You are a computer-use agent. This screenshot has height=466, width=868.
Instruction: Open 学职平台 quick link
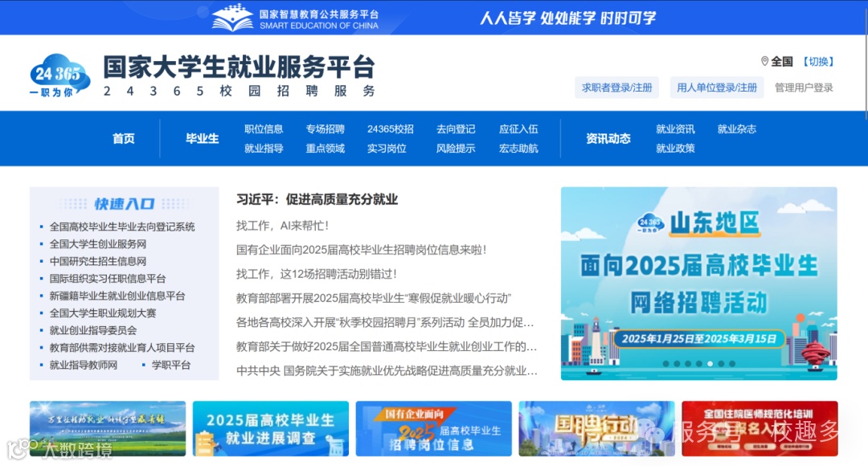[171, 365]
